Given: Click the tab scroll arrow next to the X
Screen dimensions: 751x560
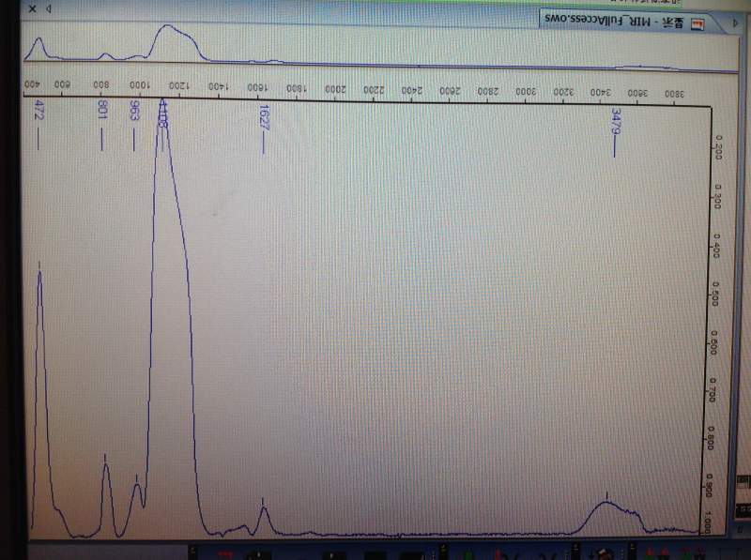Looking at the screenshot, I should tap(49, 8).
